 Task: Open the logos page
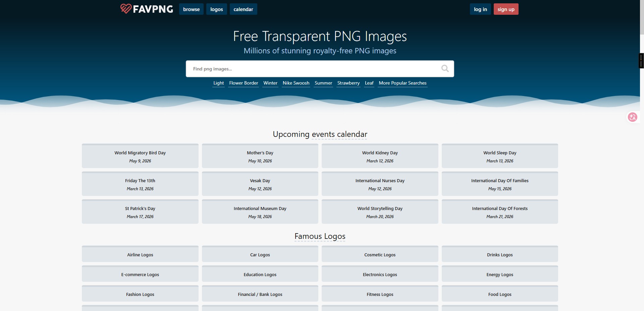click(216, 9)
